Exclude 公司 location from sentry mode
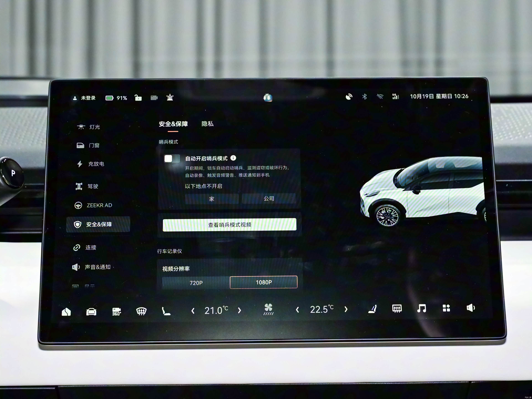Screen dimensions: 532x399 269,199
